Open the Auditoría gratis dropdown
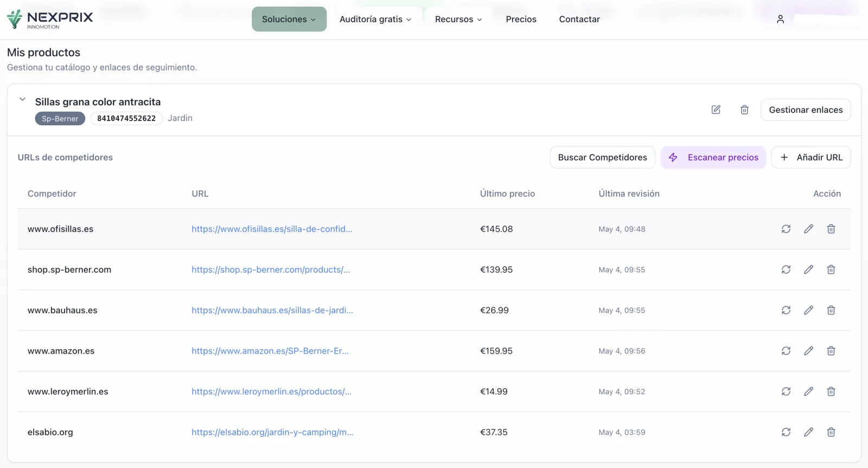The image size is (868, 468). 375,19
